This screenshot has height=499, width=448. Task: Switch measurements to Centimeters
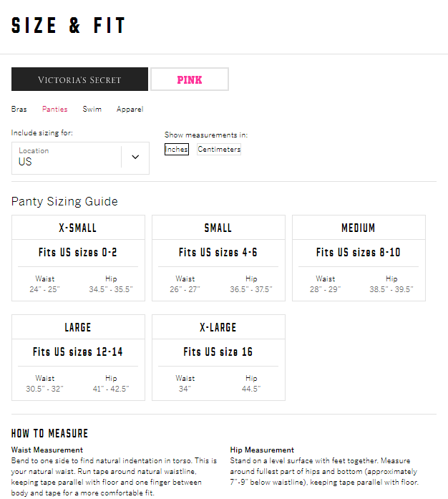219,149
